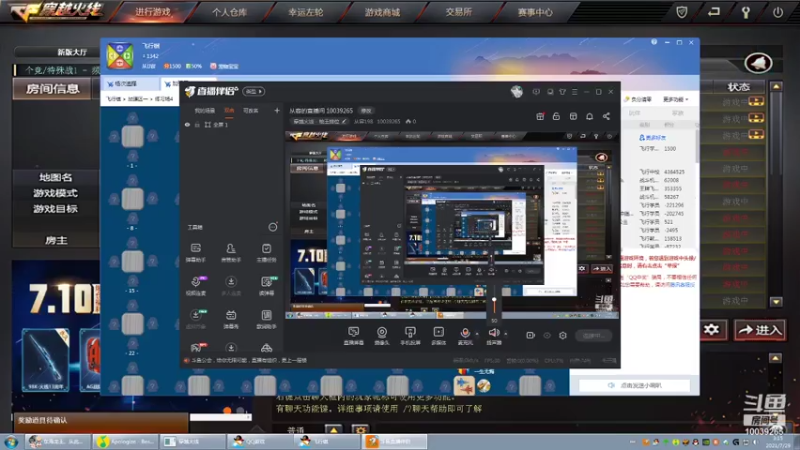Click the up arrow of room list scrollbar

pos(776,86)
